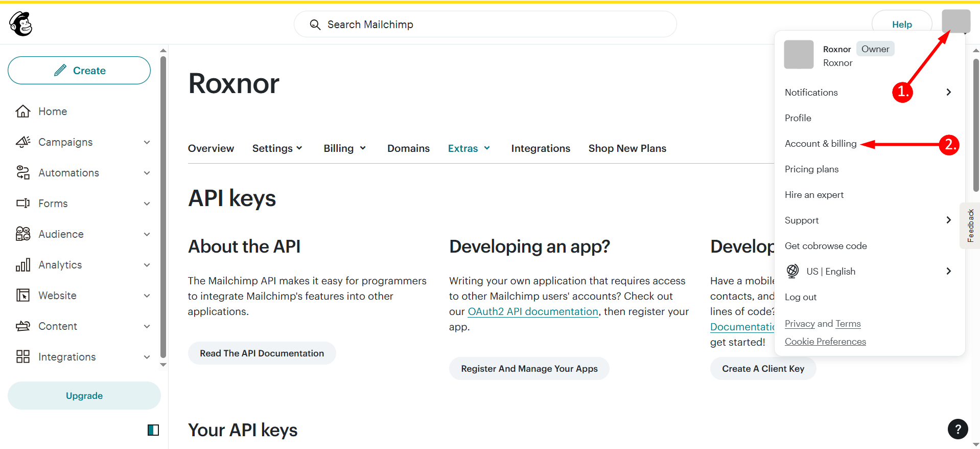Toggle the sidebar collapse panel icon

pos(153,430)
